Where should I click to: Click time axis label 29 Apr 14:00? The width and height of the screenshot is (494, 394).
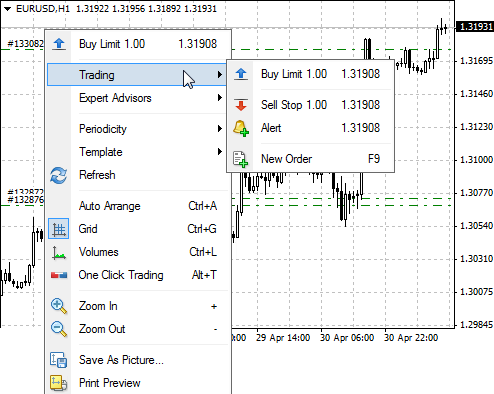[x=283, y=338]
